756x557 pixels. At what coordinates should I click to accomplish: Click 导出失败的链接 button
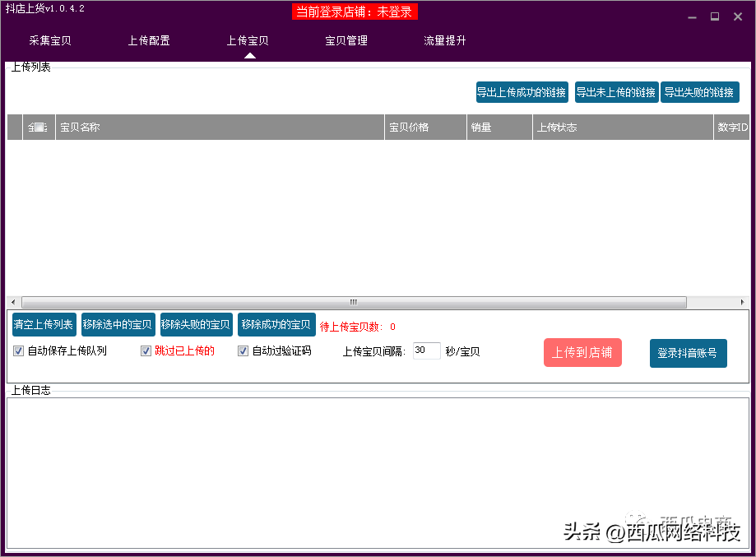(x=699, y=92)
